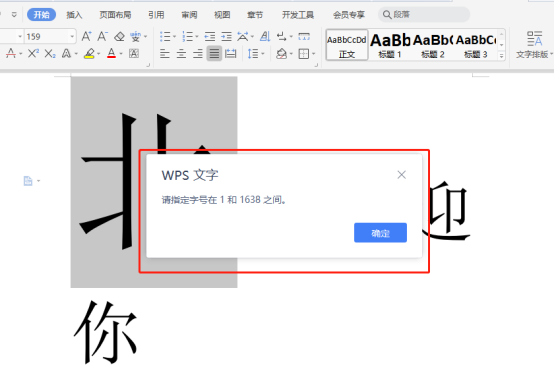Apply borders with the border icon
Viewport: 554px width, 371px height.
point(303,54)
